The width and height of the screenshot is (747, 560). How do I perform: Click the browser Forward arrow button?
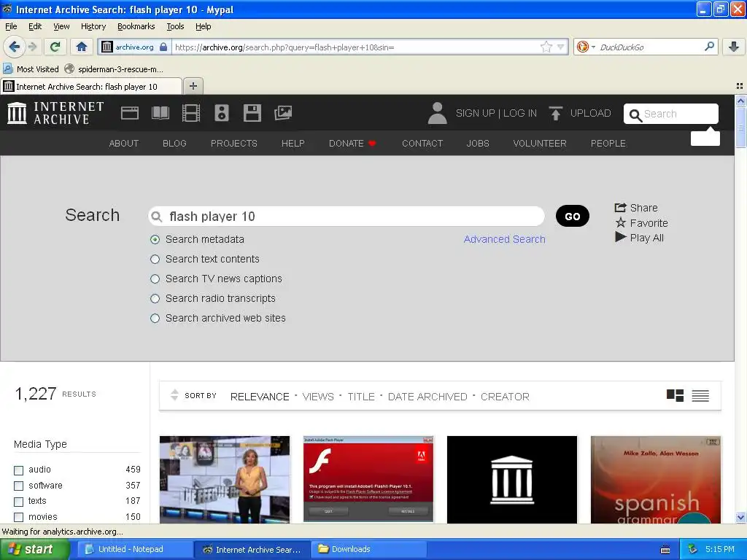tap(32, 47)
